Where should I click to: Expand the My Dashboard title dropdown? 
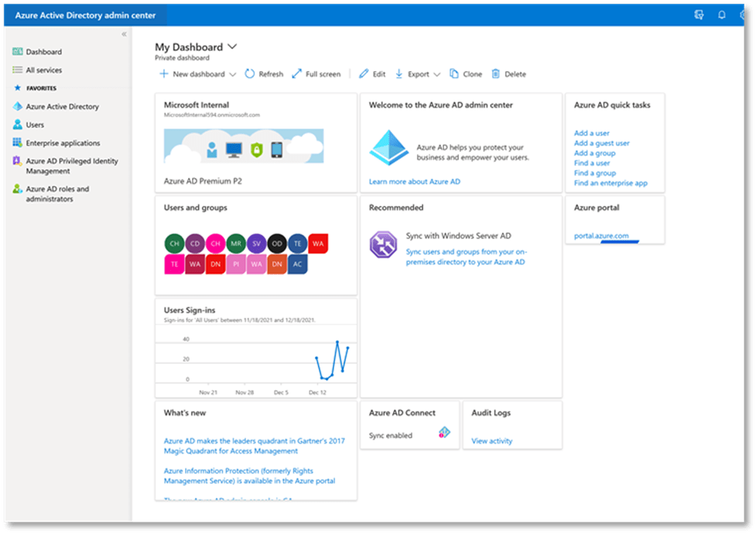point(232,47)
